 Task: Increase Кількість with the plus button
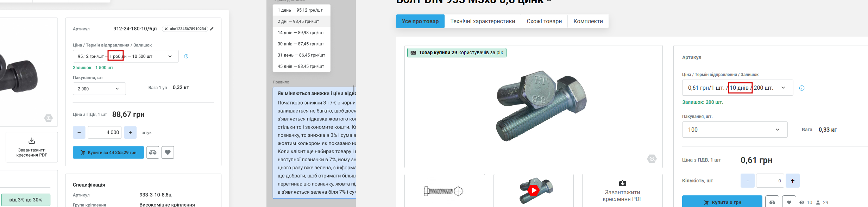point(793,181)
